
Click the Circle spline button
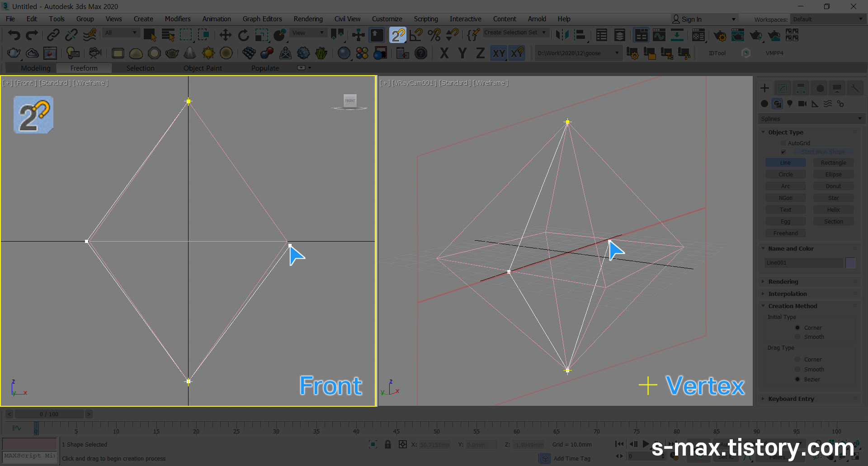click(786, 175)
